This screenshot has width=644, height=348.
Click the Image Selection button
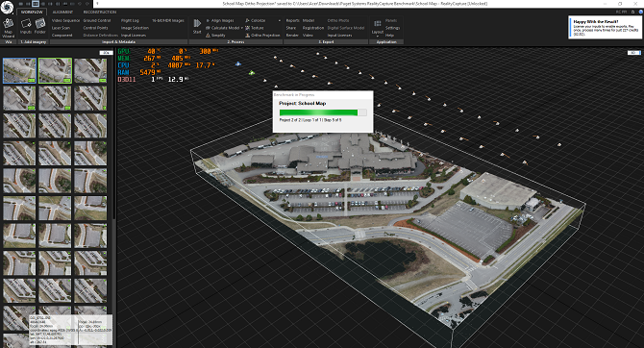[x=135, y=28]
